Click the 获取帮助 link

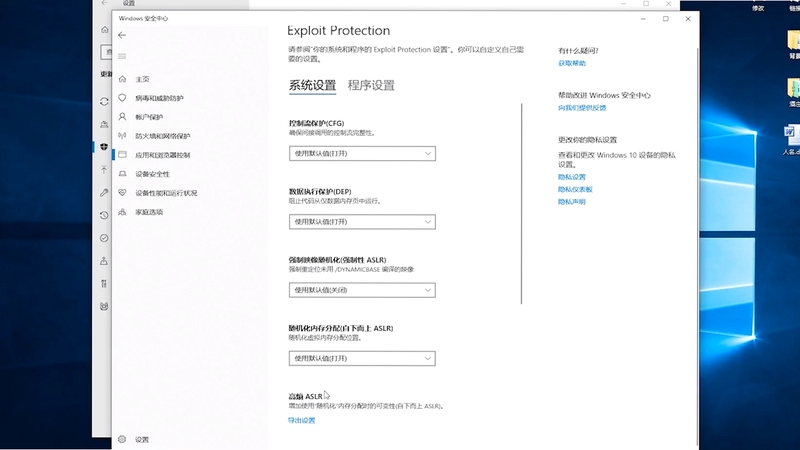click(x=572, y=63)
